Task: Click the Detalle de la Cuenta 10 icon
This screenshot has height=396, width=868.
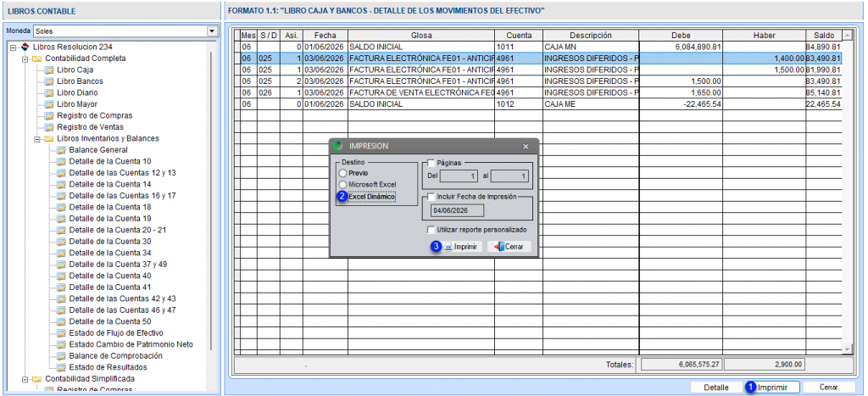Action: pos(61,161)
